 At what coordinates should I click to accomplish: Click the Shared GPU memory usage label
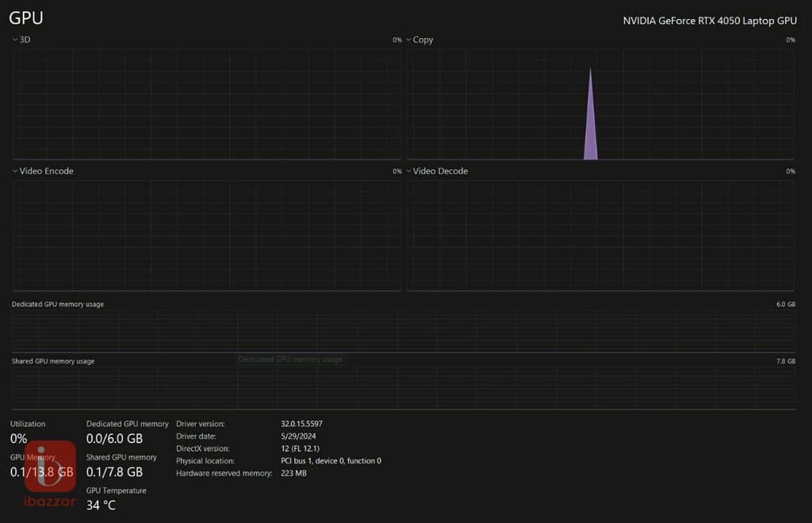53,361
